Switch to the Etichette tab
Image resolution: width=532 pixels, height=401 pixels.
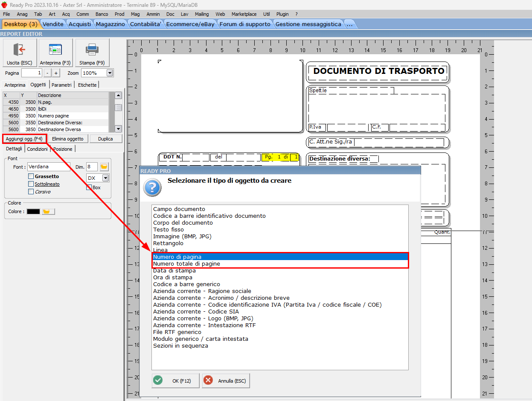click(x=87, y=85)
